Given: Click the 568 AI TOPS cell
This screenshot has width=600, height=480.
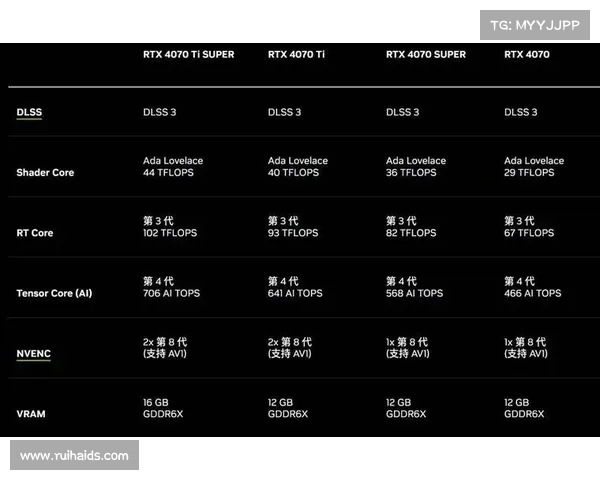Looking at the screenshot, I should [414, 293].
